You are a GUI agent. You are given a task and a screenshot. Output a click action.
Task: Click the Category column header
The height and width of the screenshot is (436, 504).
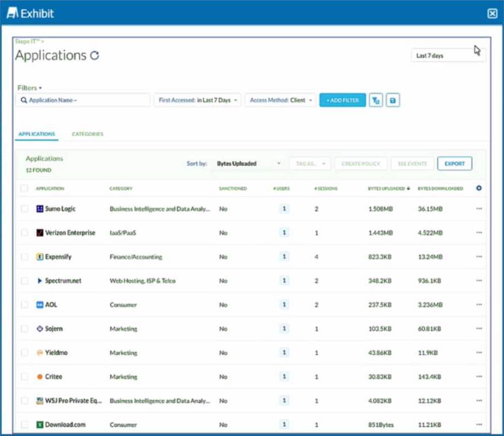pos(121,189)
